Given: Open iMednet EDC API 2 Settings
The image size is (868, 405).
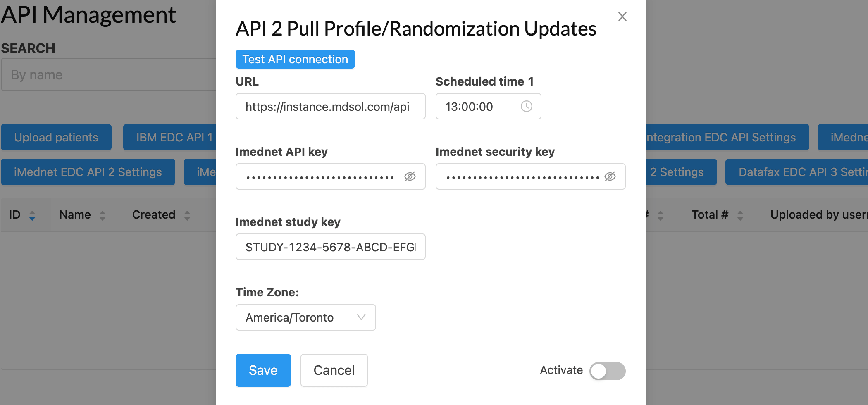Looking at the screenshot, I should pyautogui.click(x=88, y=172).
